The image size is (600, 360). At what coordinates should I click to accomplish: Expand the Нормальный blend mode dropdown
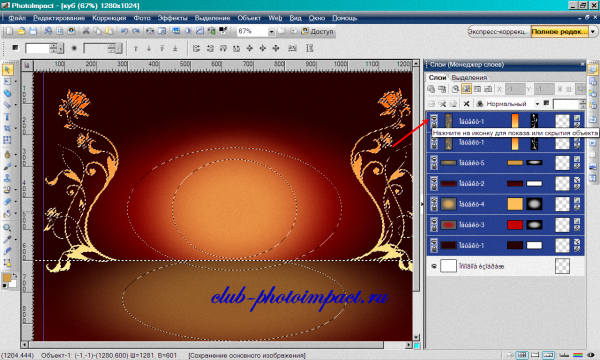[537, 104]
